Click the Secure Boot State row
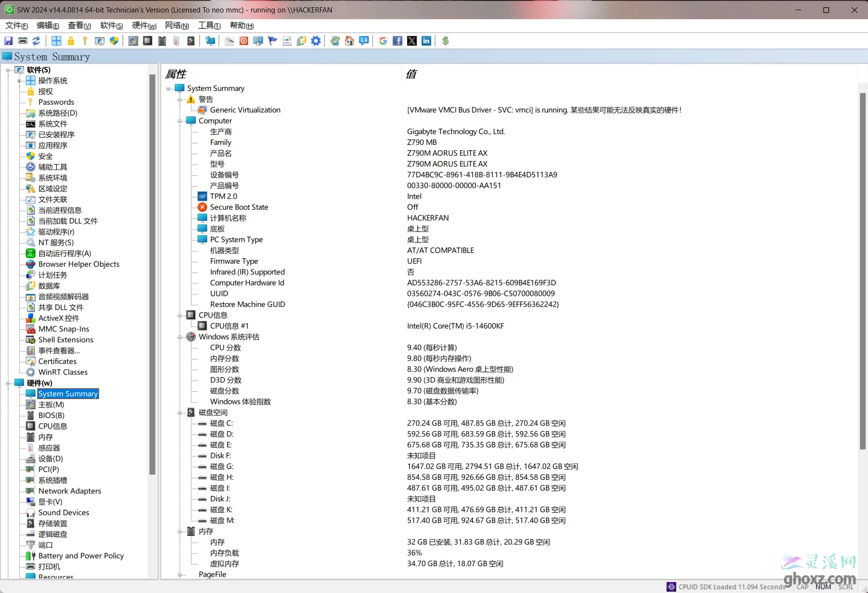Viewport: 868px width, 593px height. pyautogui.click(x=509, y=207)
